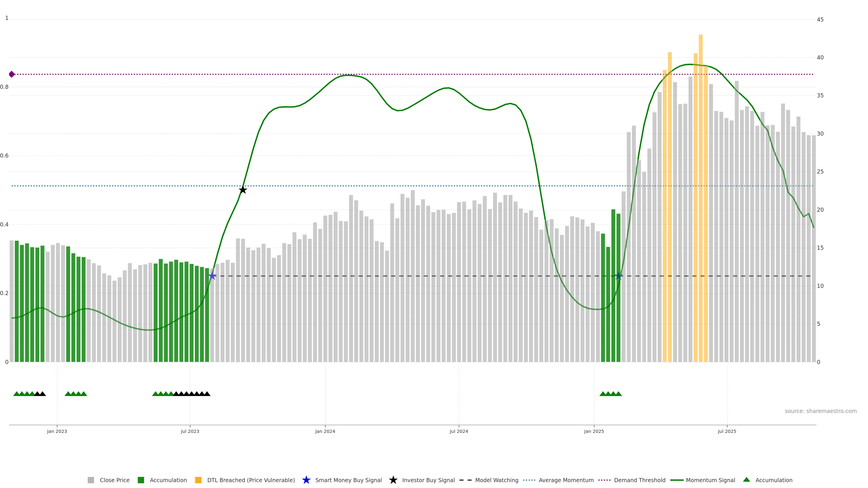Click the Jul 2025 axis label
The image size is (868, 488).
727,431
